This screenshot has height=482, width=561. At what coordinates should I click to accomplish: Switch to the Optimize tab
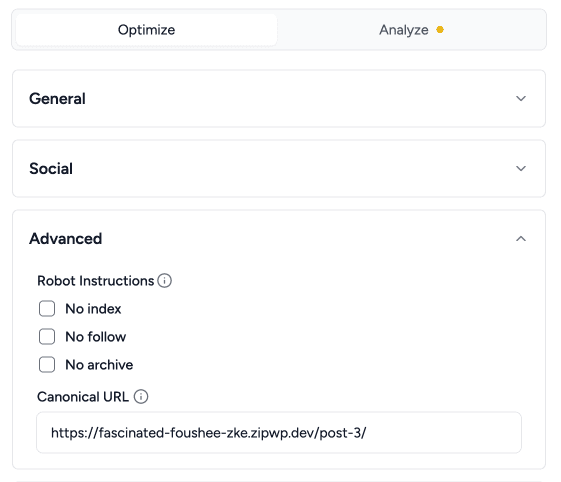[146, 30]
